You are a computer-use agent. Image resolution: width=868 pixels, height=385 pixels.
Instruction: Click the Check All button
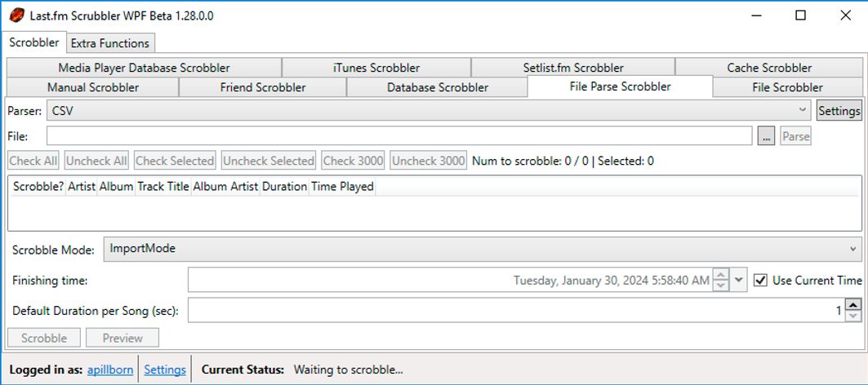pos(33,161)
